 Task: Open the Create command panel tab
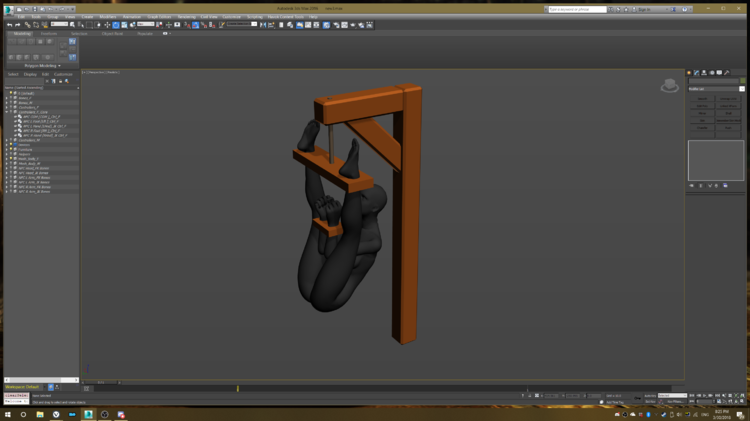(x=689, y=73)
